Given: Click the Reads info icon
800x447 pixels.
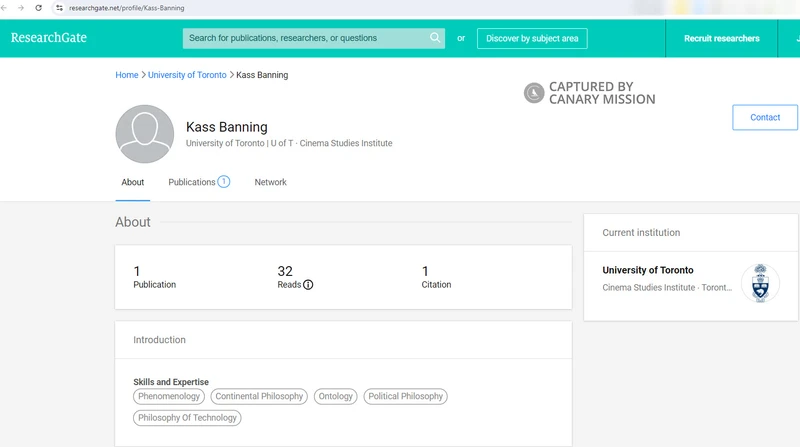Looking at the screenshot, I should [308, 285].
